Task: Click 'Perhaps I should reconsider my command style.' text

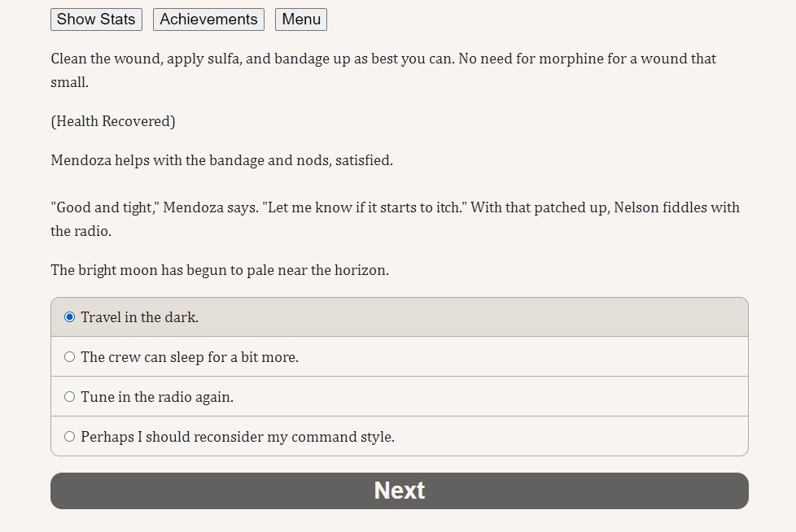Action: pyautogui.click(x=238, y=437)
